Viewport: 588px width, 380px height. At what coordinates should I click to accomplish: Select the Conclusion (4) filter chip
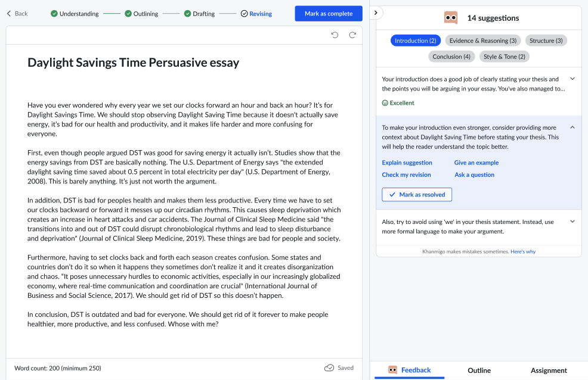451,57
